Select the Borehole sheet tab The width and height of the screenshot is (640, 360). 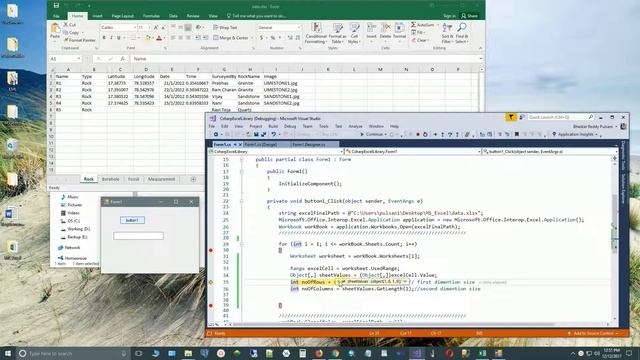coord(110,179)
